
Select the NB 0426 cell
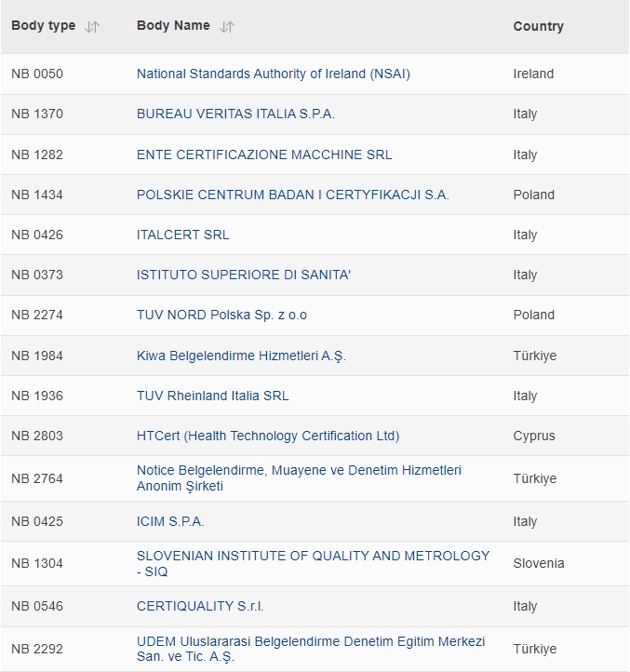pos(37,235)
